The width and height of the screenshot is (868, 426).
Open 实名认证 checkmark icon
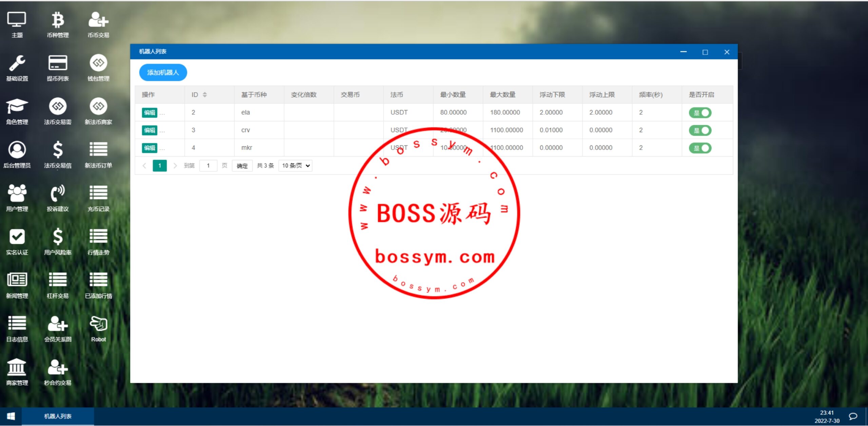click(x=17, y=242)
